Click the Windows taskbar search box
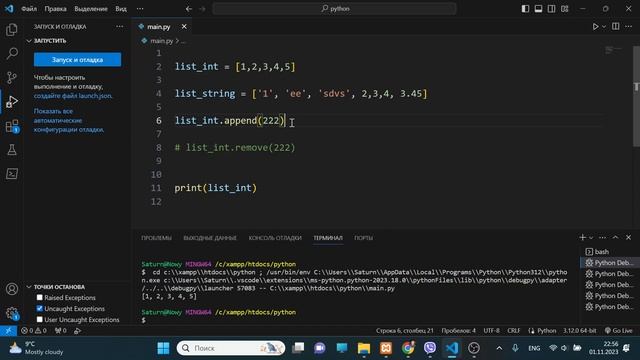The width and height of the screenshot is (640, 360). 231,348
